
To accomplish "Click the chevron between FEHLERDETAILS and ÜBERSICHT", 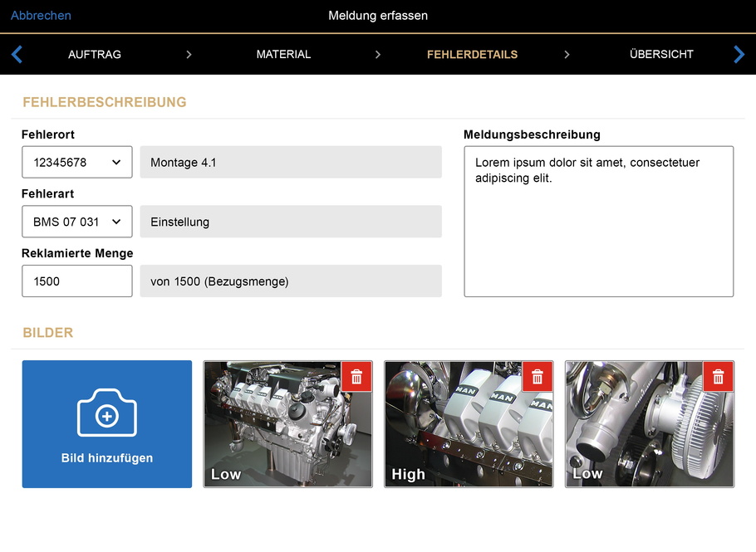I will point(567,55).
